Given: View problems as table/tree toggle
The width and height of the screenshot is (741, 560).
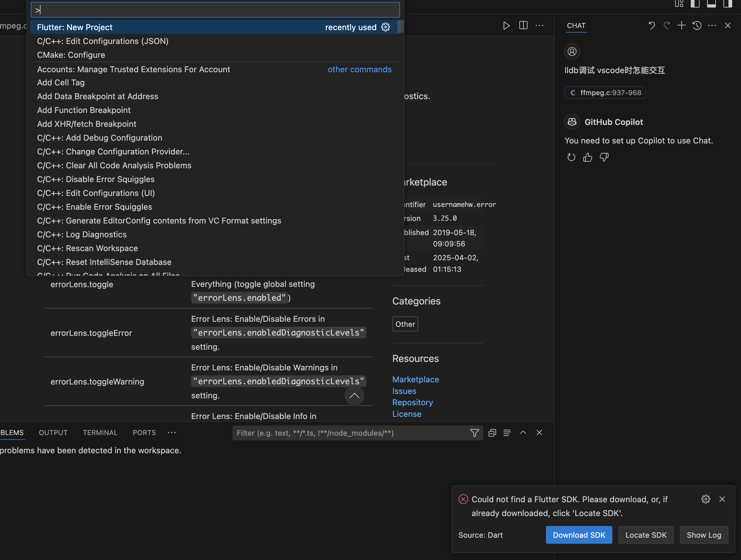Looking at the screenshot, I should (x=507, y=433).
